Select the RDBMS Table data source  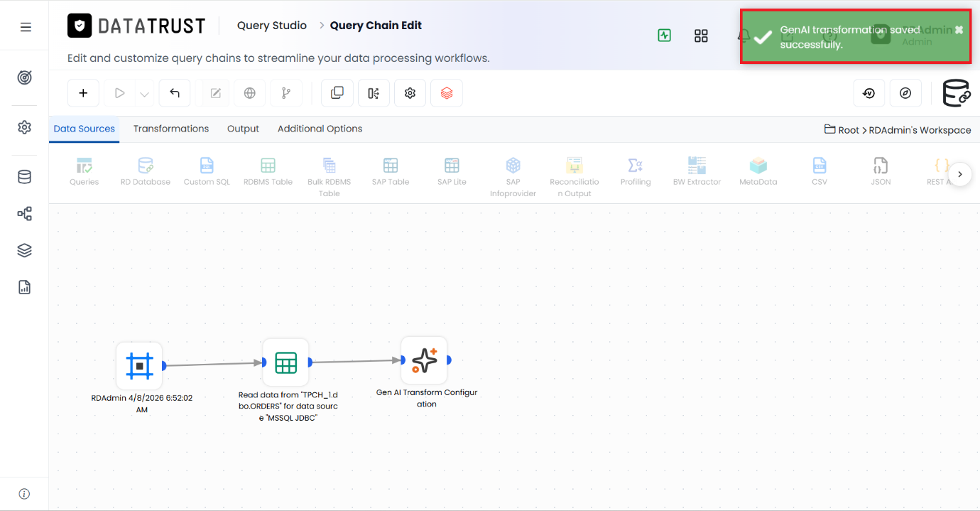pyautogui.click(x=268, y=172)
